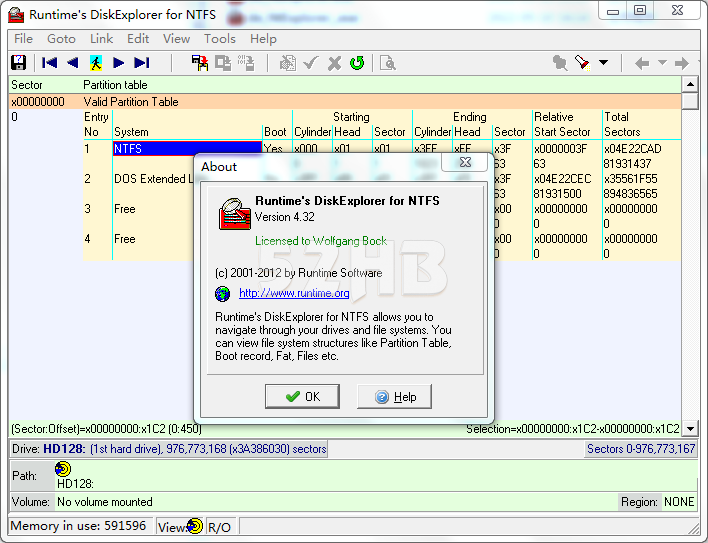This screenshot has width=708, height=543.
Task: Open the View menu
Action: point(176,39)
